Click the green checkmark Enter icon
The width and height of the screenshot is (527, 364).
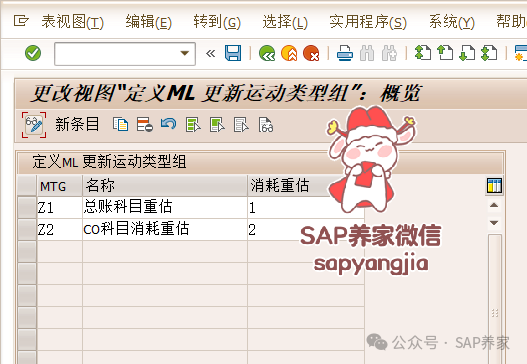[33, 53]
